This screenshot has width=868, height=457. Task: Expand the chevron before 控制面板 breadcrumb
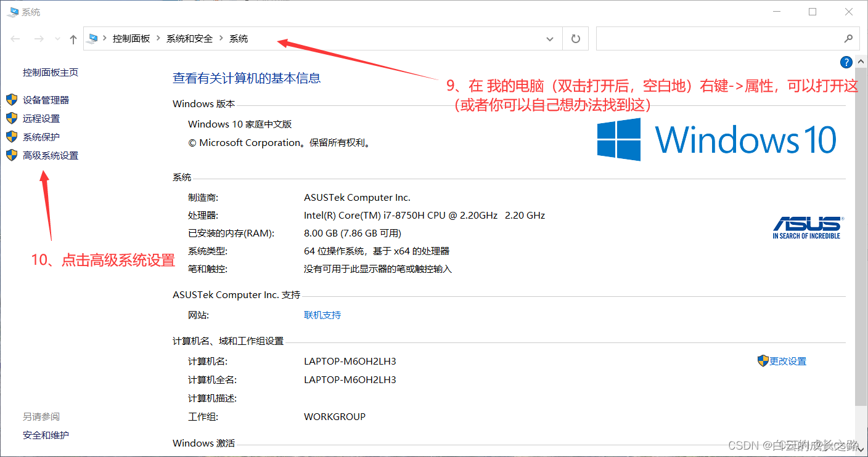coord(105,39)
